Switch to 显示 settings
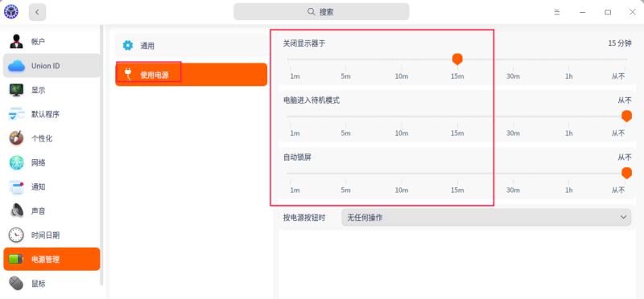Image resolution: width=644 pixels, height=299 pixels. (x=52, y=90)
